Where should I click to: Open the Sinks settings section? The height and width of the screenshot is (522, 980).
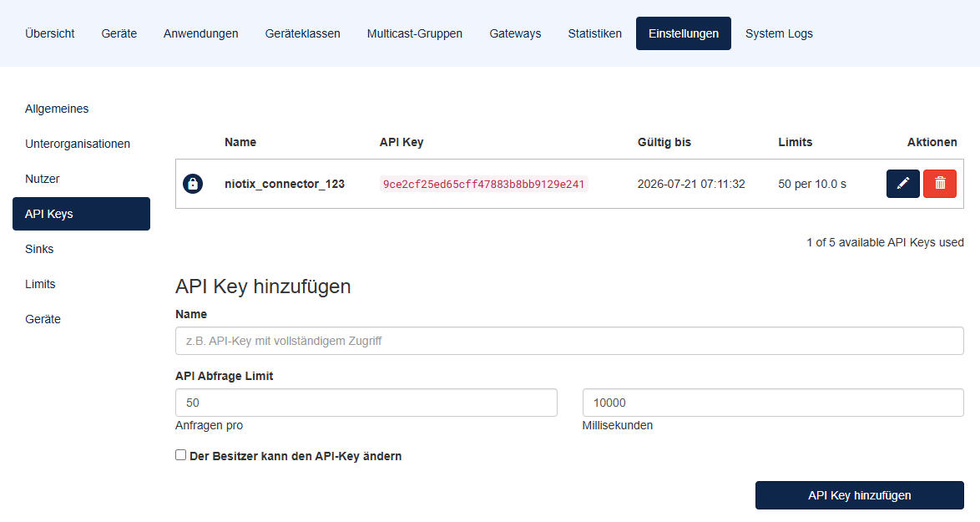click(40, 249)
